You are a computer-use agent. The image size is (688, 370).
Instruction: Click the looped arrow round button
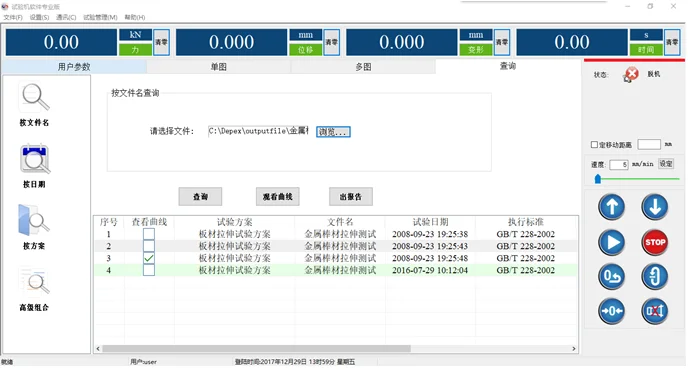pos(655,277)
